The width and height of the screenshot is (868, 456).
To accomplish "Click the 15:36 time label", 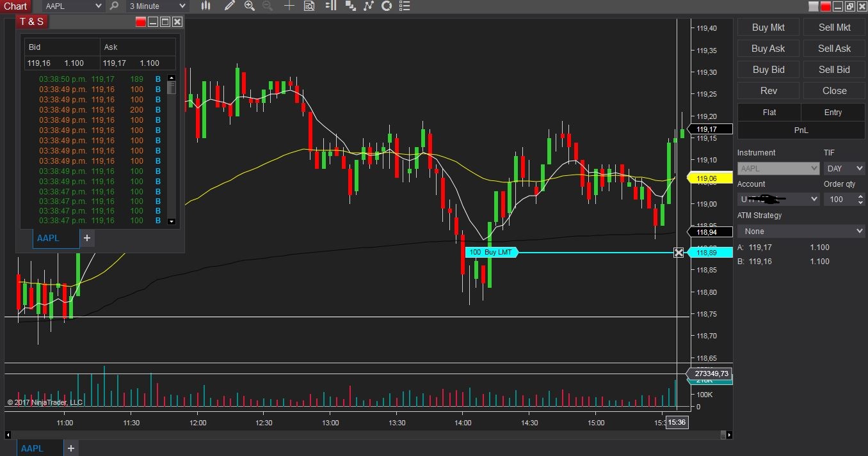I will click(677, 422).
